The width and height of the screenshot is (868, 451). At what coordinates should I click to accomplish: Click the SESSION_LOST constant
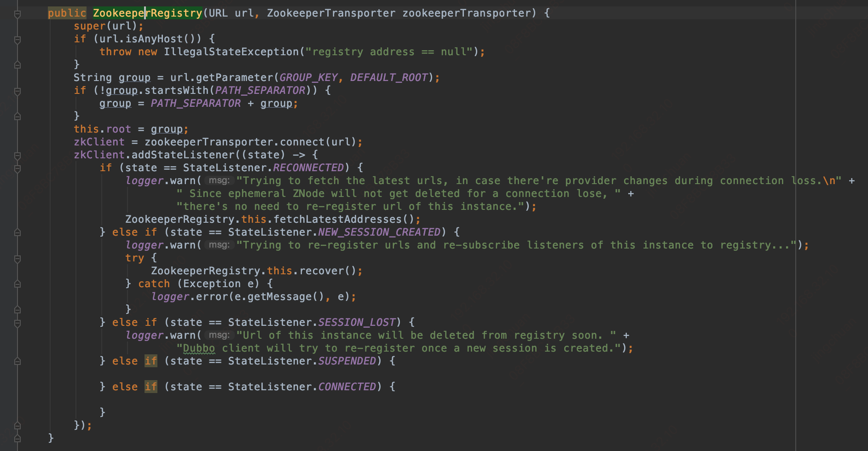pyautogui.click(x=357, y=323)
